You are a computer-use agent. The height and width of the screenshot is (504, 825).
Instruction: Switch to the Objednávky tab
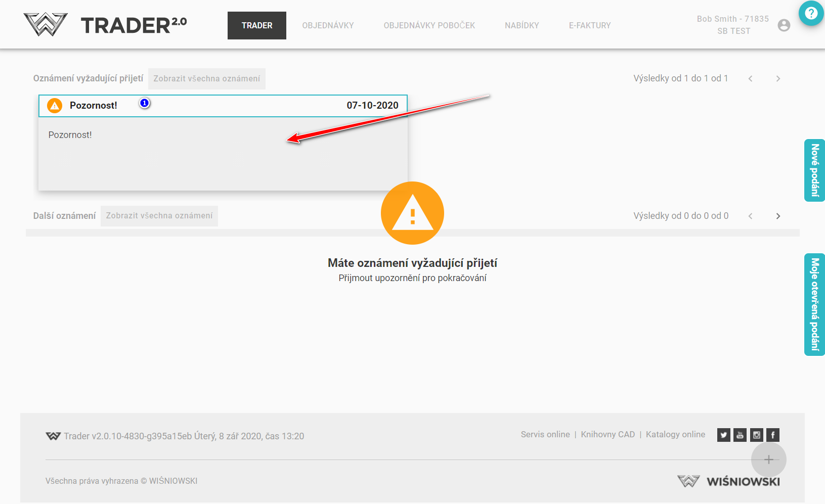pyautogui.click(x=328, y=25)
